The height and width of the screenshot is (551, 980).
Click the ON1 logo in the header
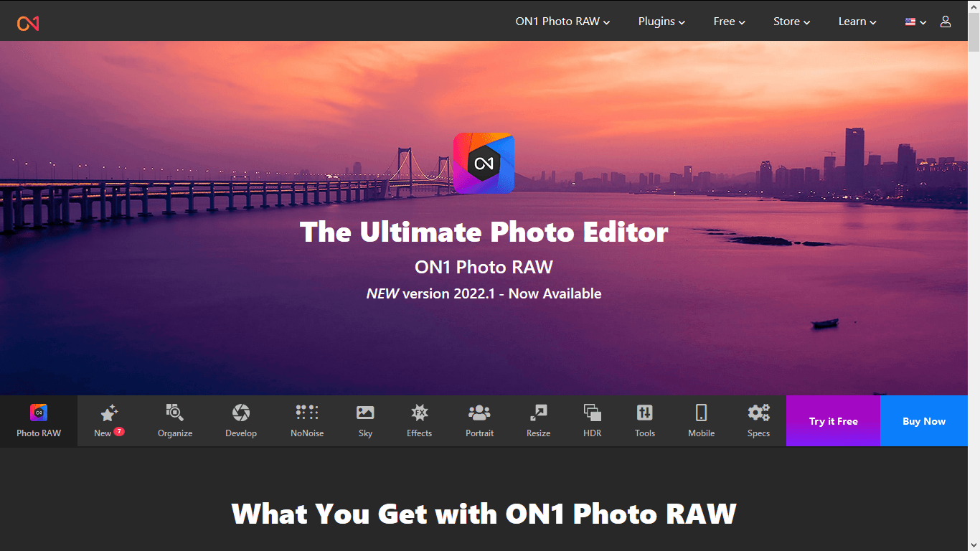[28, 24]
